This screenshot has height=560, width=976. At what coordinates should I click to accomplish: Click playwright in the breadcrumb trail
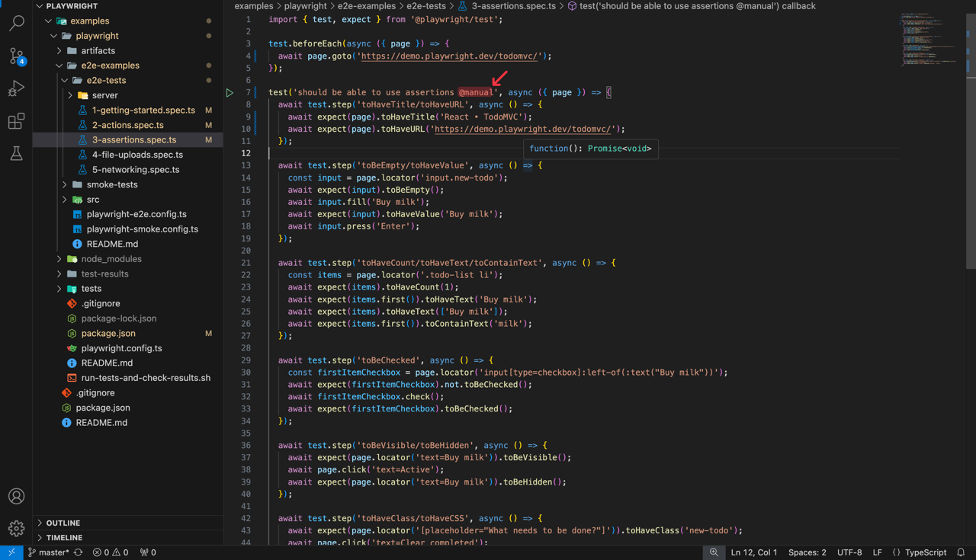(x=306, y=5)
